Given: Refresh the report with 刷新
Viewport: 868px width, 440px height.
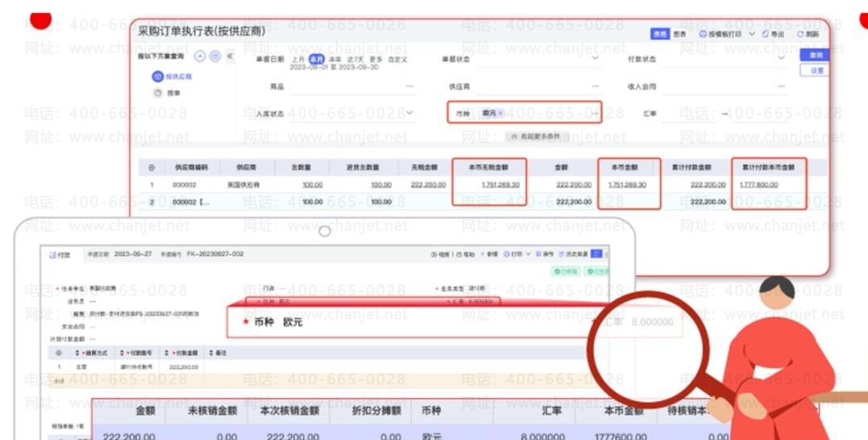Looking at the screenshot, I should point(808,35).
